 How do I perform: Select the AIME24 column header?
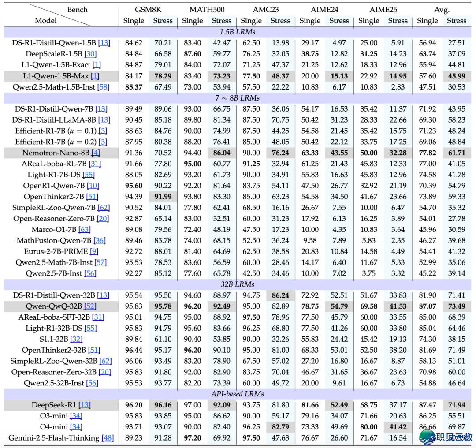pos(324,10)
